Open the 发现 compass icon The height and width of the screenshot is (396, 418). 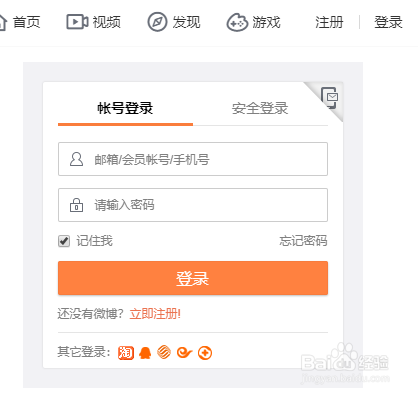point(157,22)
